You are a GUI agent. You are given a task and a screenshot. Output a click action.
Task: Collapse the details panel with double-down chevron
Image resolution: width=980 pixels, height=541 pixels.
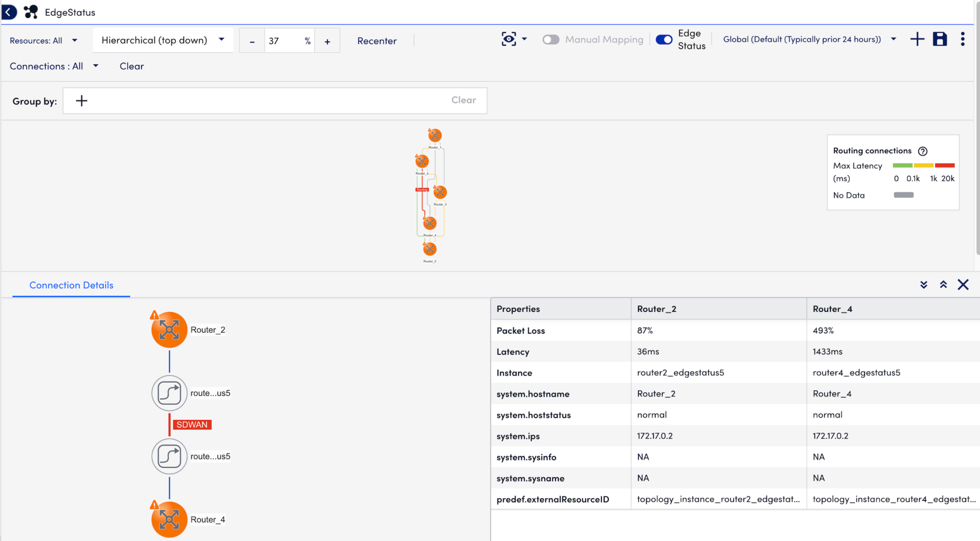924,285
